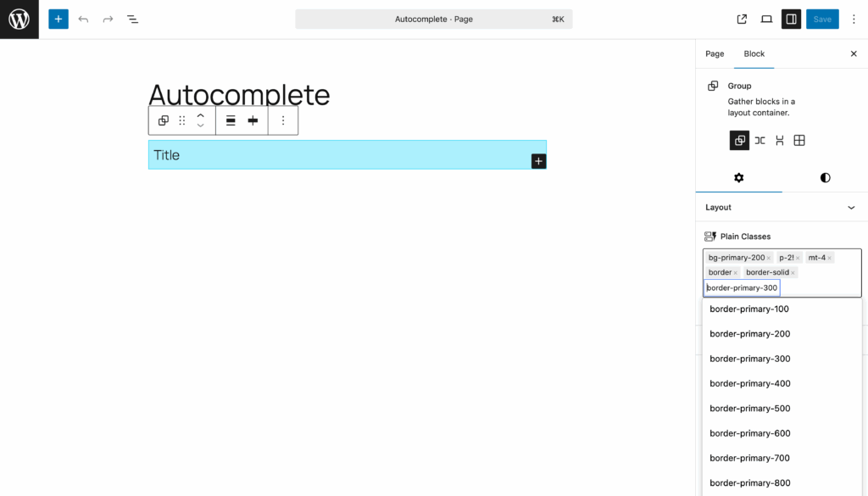Click the undo arrow icon
868x496 pixels.
pos(83,19)
